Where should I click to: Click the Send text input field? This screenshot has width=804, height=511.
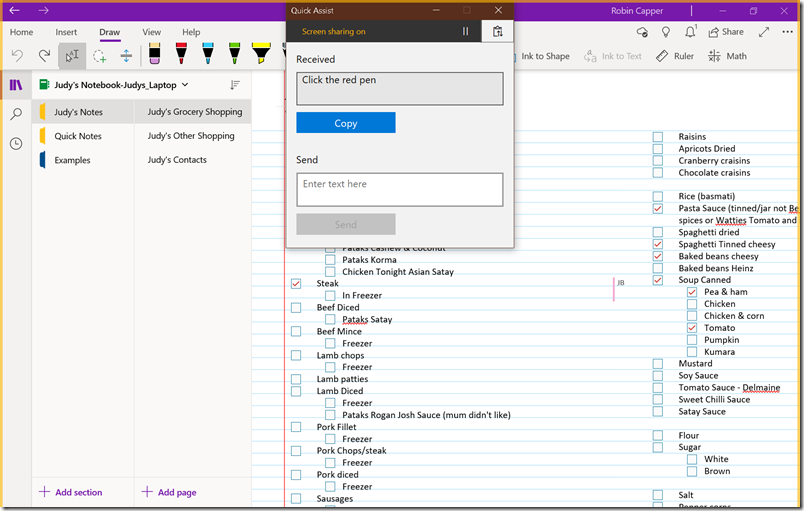[399, 189]
